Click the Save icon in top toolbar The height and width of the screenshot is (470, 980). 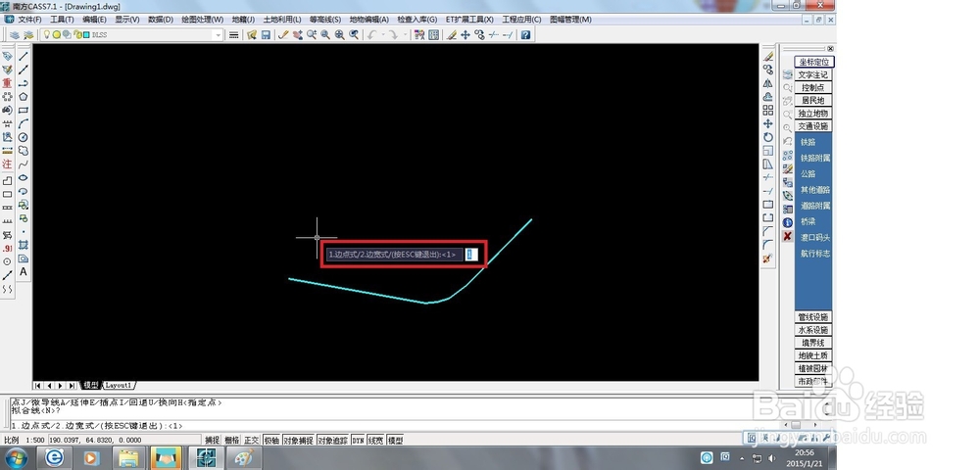(x=266, y=35)
